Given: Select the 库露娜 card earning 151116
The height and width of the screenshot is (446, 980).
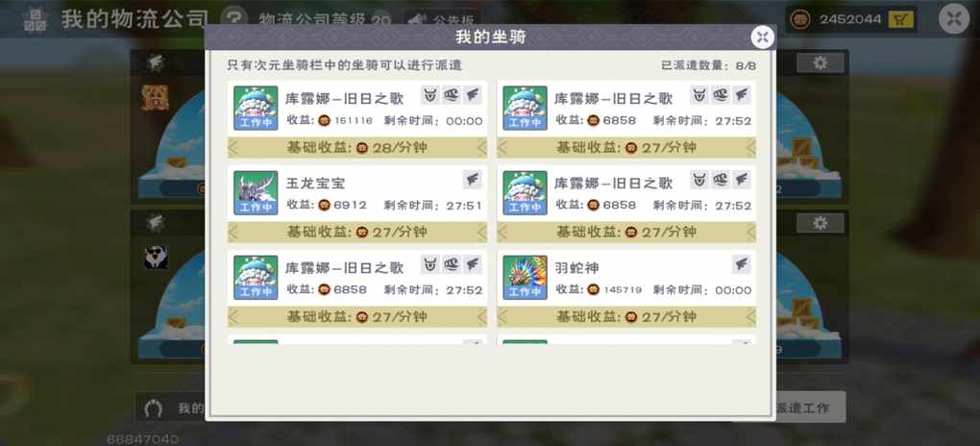Looking at the screenshot, I should point(357,108).
